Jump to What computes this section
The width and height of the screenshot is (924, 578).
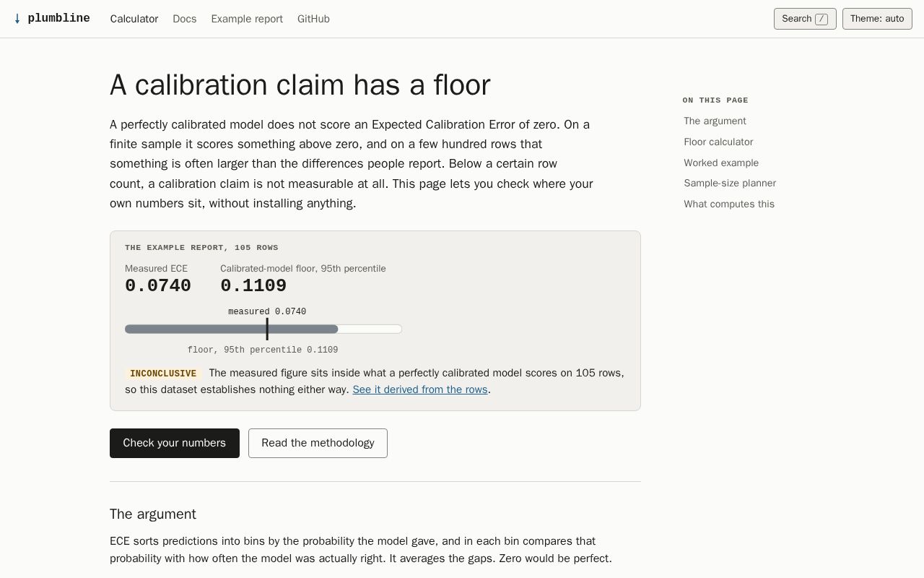click(729, 204)
